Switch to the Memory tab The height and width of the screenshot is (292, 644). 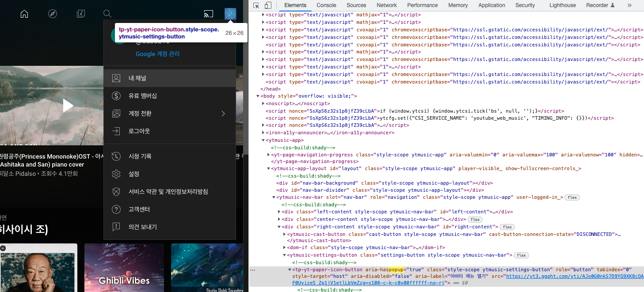[x=458, y=5]
